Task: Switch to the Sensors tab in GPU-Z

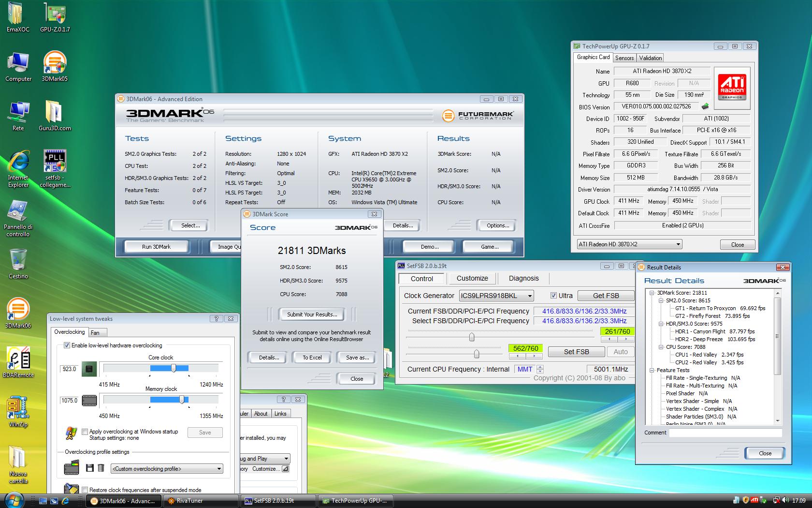Action: pos(624,58)
